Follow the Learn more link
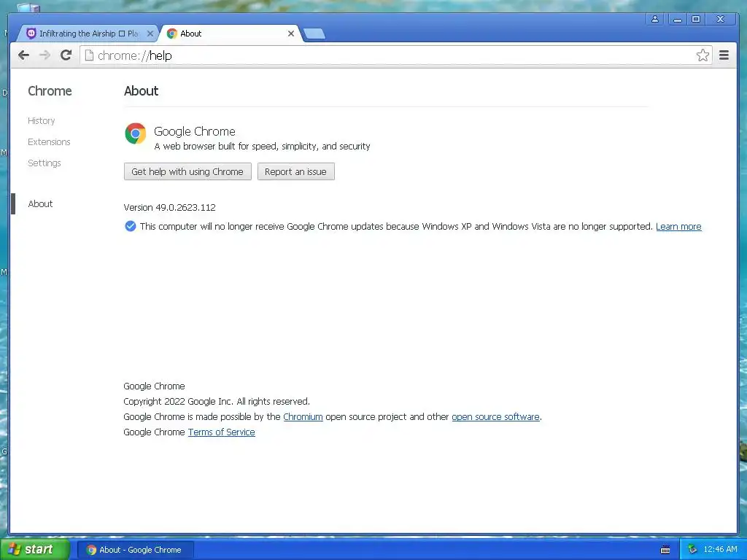This screenshot has height=560, width=747. (678, 227)
